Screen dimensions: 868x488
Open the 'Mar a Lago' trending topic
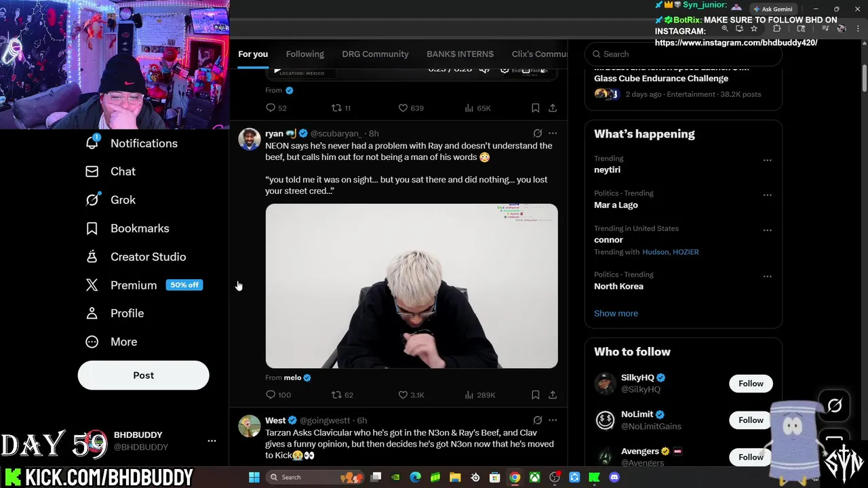coord(616,205)
